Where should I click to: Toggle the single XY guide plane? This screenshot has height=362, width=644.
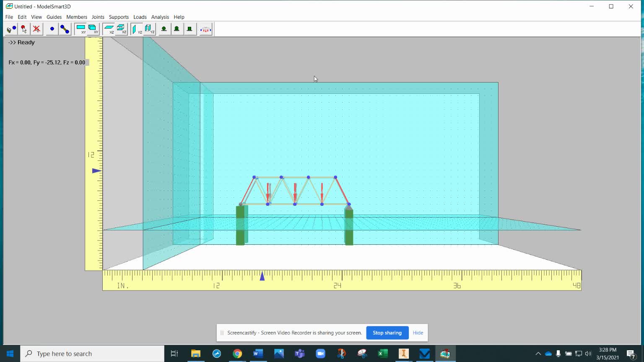coord(80,29)
